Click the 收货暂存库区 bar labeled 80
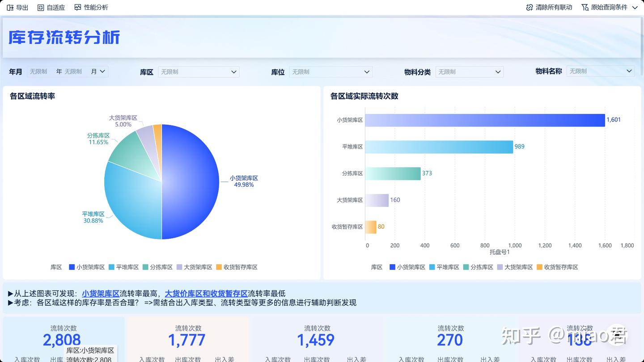Image resolution: width=644 pixels, height=362 pixels. pos(371,227)
